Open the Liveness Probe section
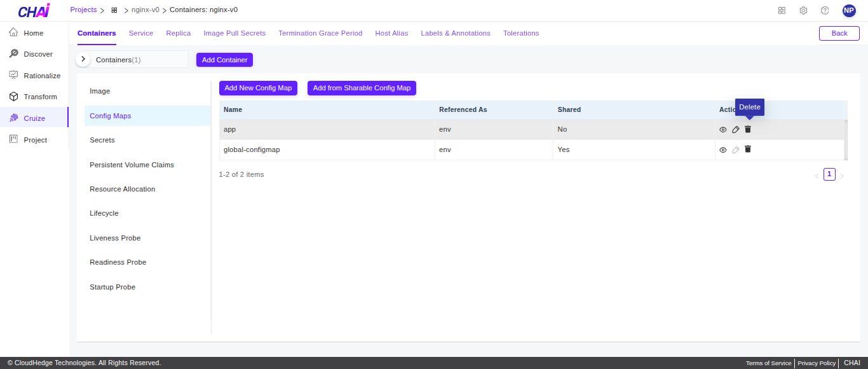The height and width of the screenshot is (369, 868). 115,237
